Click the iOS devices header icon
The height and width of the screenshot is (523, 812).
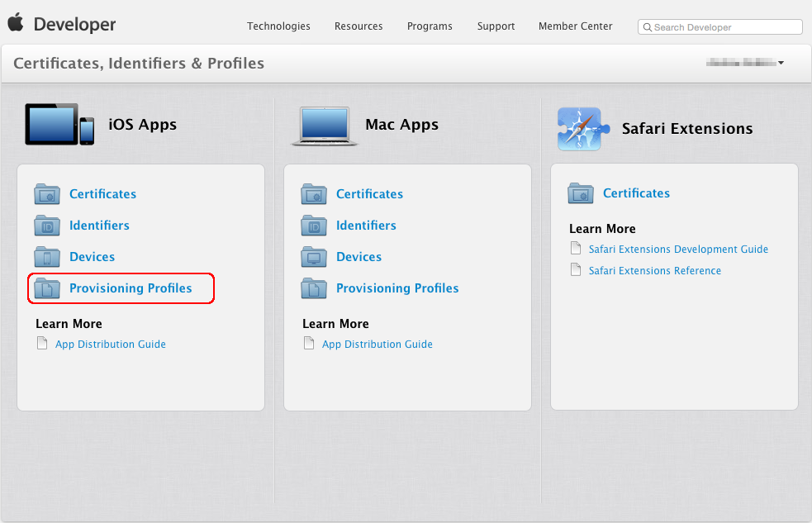[59, 125]
